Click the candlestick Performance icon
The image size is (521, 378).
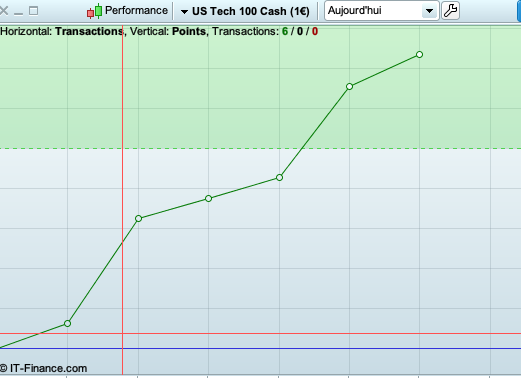coord(94,11)
